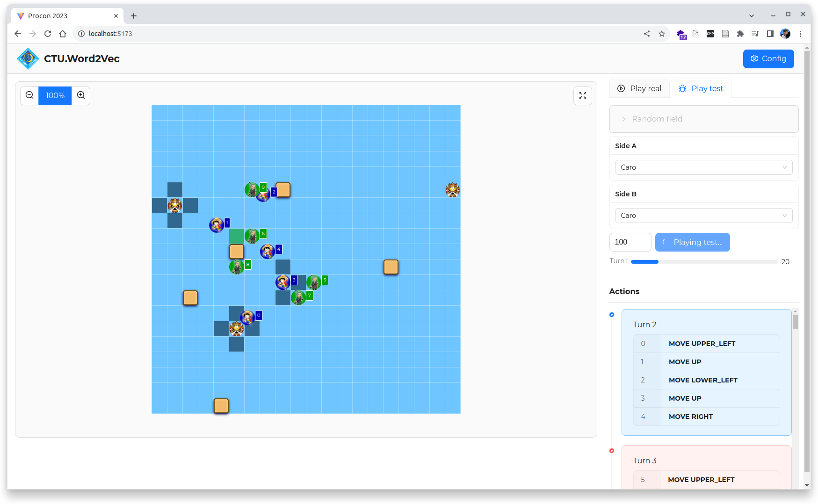Select green craftsman number 9 on board
This screenshot has height=504, width=818.
click(252, 190)
